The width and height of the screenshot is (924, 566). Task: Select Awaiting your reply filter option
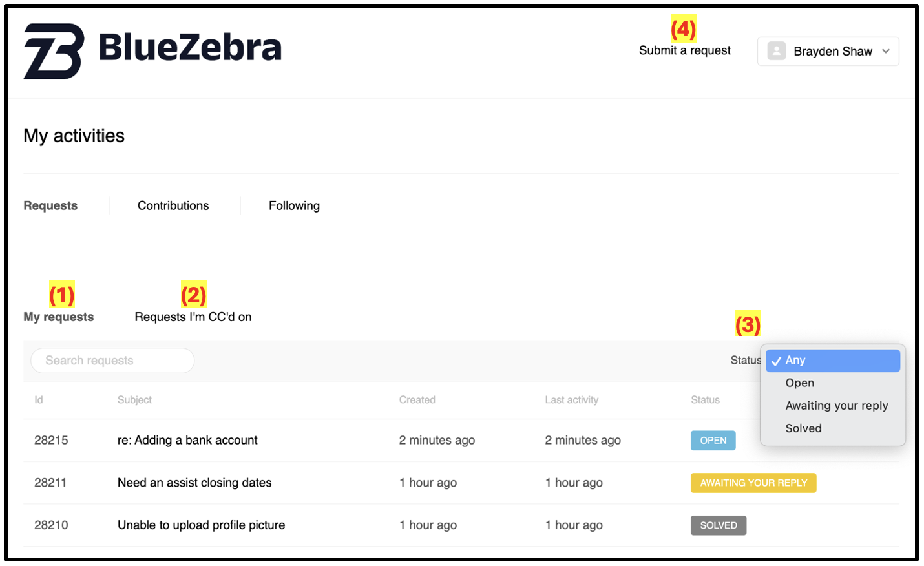(x=837, y=406)
